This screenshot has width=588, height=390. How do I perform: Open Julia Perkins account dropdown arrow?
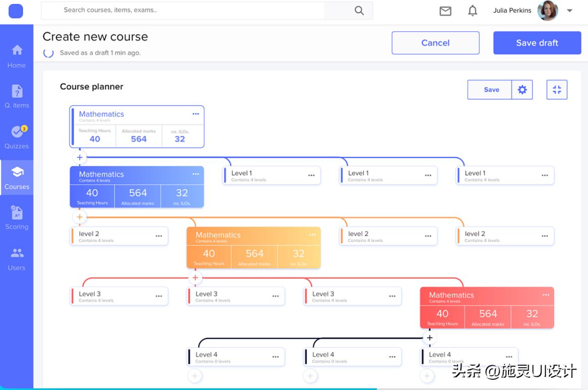pyautogui.click(x=569, y=10)
